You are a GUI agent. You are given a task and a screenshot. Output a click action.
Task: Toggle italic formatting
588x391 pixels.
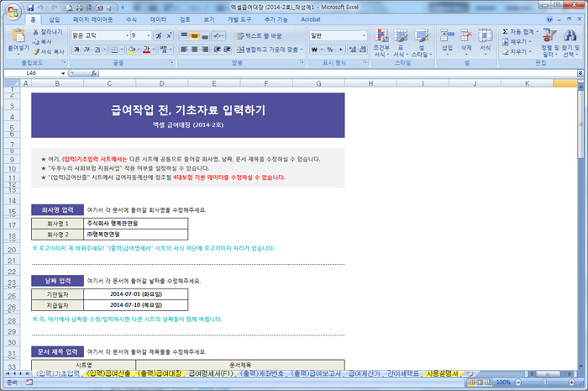tap(87, 50)
